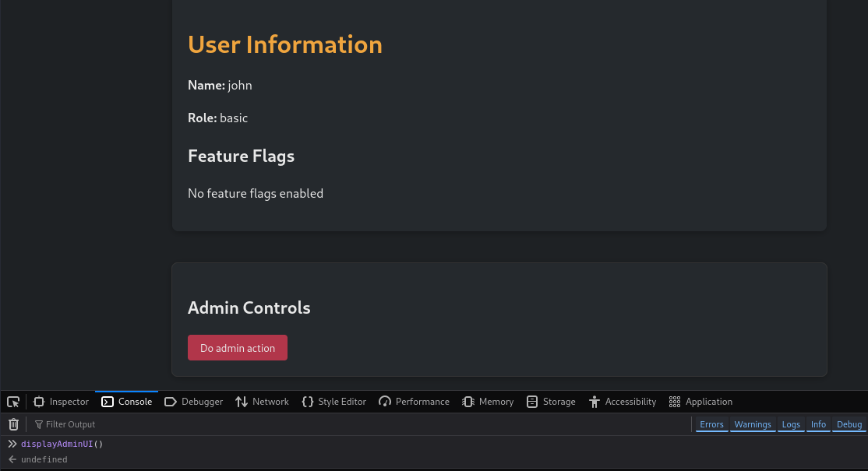Open the Network panel

(x=262, y=402)
